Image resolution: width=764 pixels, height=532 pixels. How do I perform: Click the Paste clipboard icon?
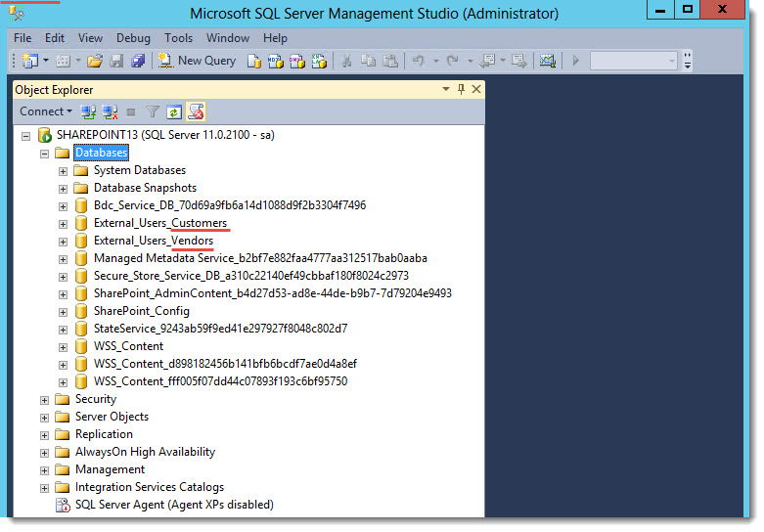[390, 61]
